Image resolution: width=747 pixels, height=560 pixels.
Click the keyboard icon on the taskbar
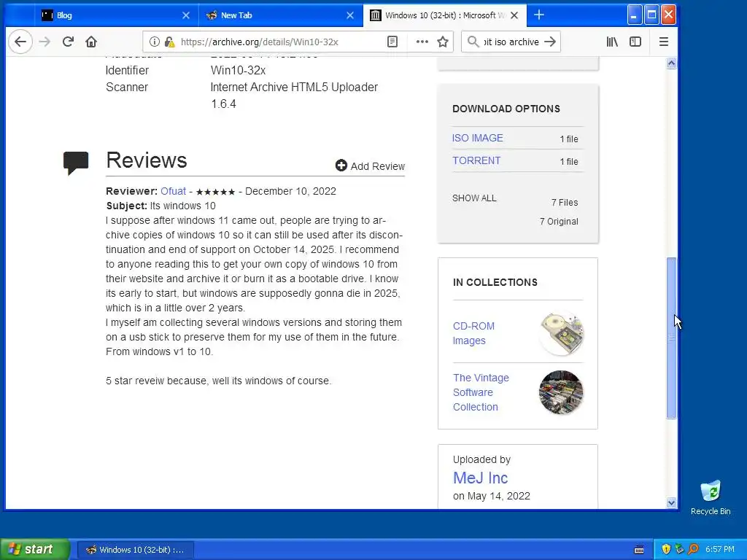coord(639,550)
